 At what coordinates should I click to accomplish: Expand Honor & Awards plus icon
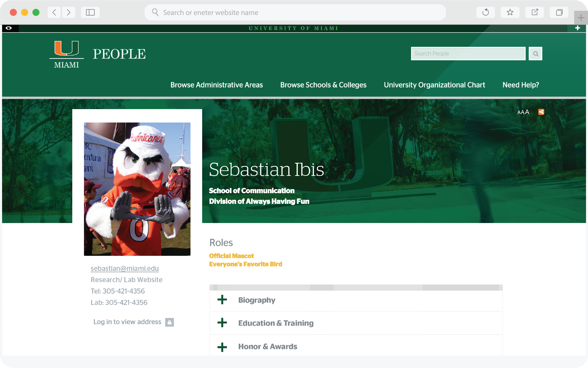(x=222, y=347)
